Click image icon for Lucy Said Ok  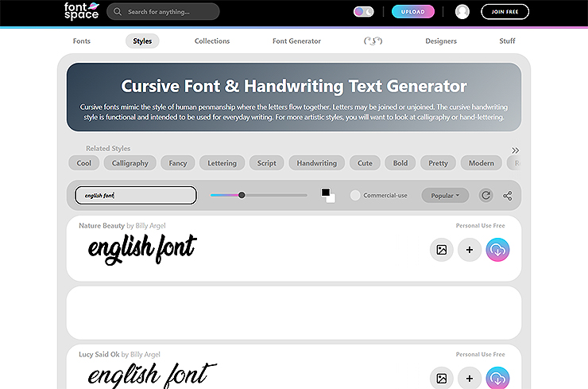click(x=442, y=378)
